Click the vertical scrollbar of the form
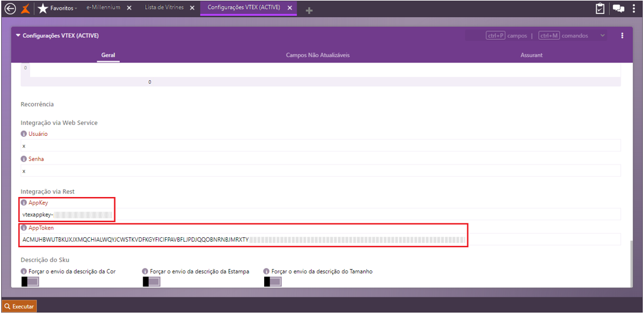Screen dimensions: 644x323 point(632,264)
